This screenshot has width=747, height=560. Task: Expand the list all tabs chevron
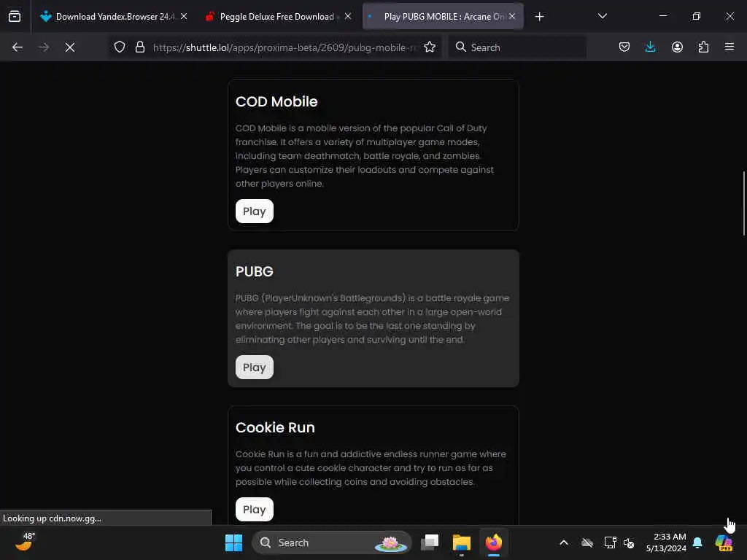pos(602,17)
